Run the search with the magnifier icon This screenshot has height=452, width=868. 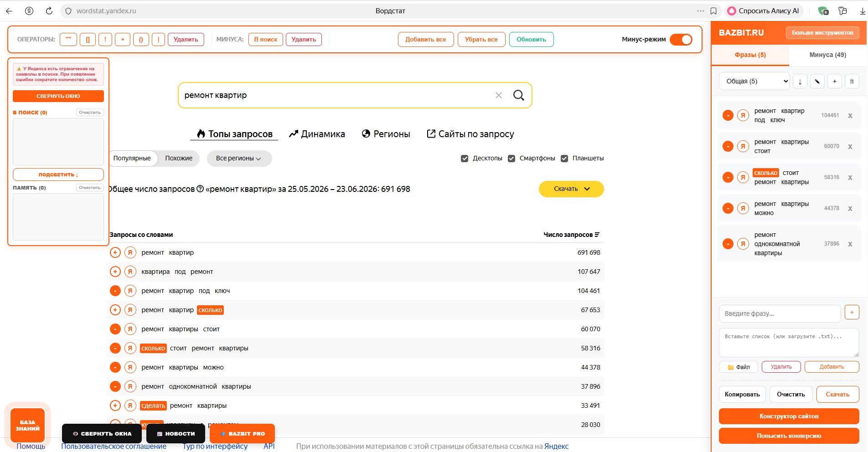coord(519,95)
